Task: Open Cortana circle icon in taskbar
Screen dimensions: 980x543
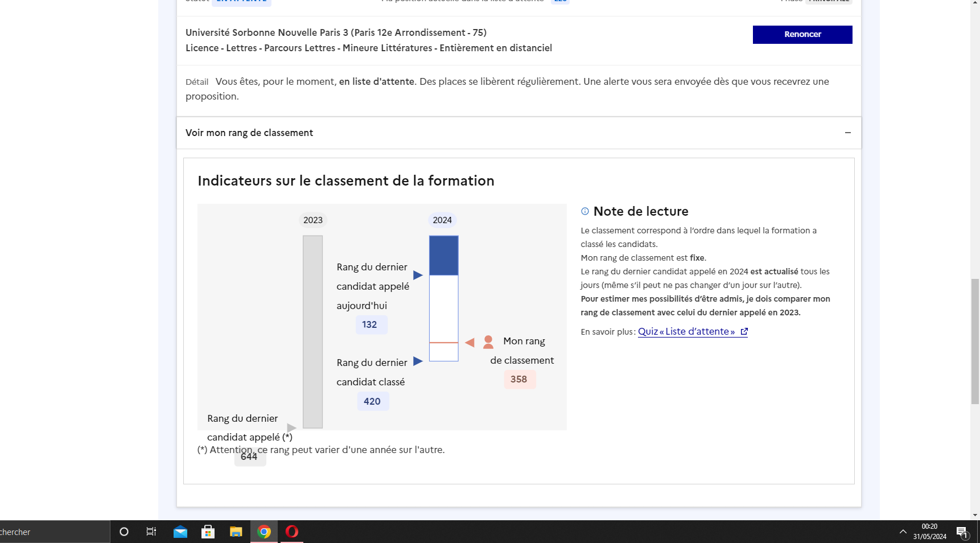Action: pyautogui.click(x=124, y=532)
